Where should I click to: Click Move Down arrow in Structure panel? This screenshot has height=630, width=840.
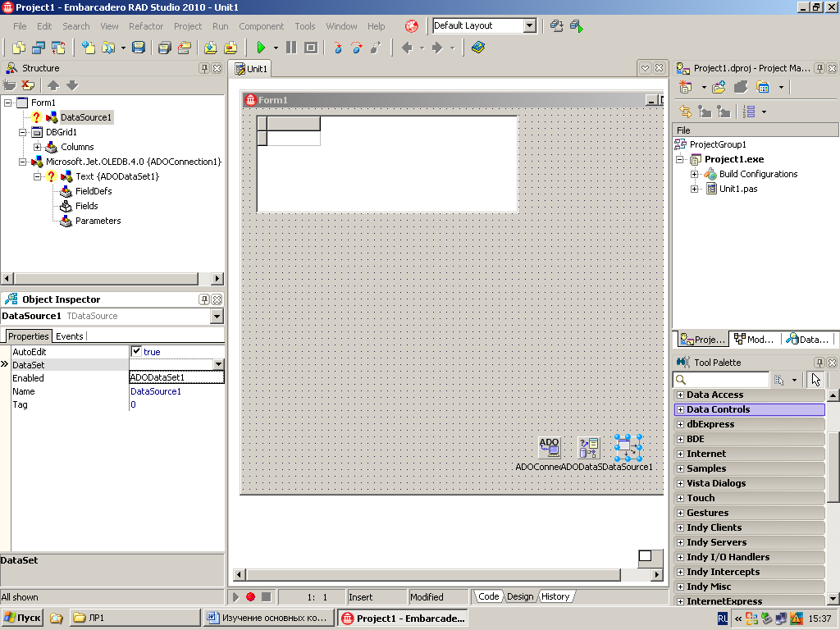coord(72,85)
